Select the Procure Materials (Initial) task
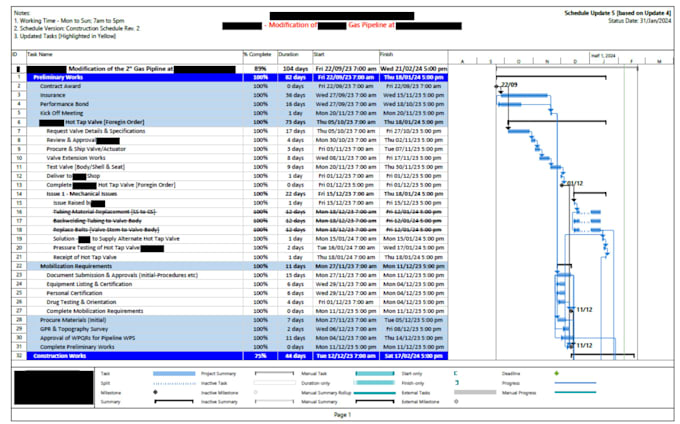Viewport: 680px width, 424px height. [73, 320]
